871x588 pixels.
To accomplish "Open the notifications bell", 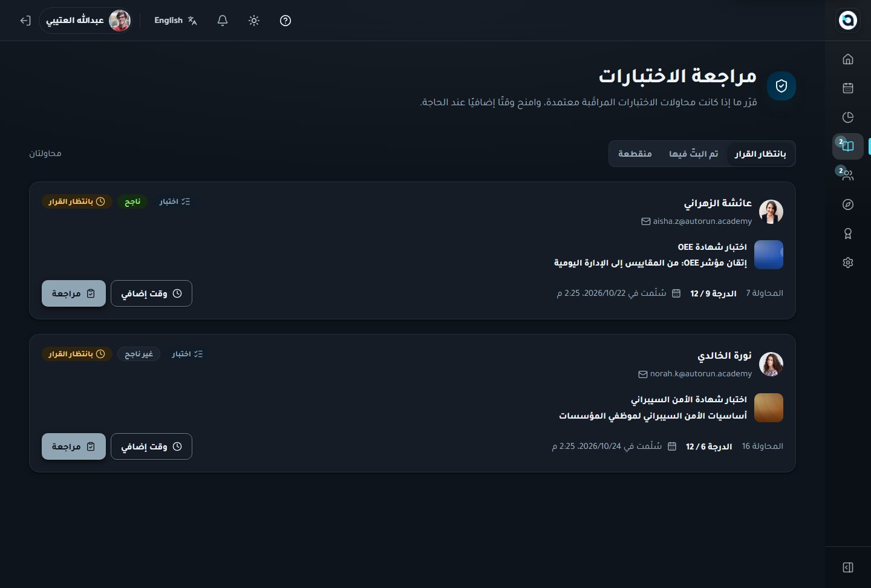I will pos(223,21).
